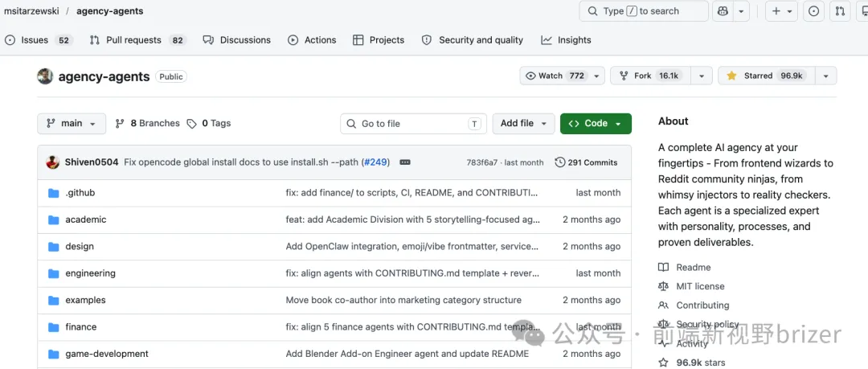The image size is (868, 369).
Task: Click Shiven0504 commit author avatar
Action: (52, 162)
